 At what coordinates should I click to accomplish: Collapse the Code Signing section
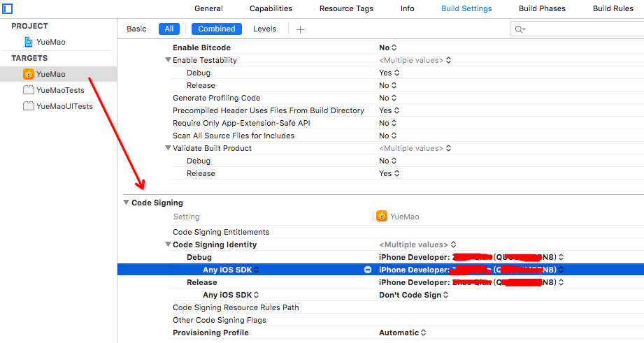coord(126,203)
